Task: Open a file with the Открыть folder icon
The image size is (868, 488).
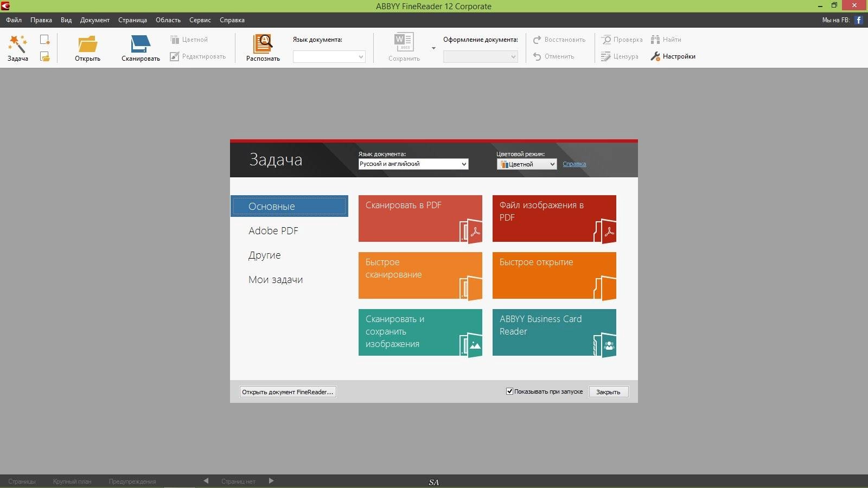Action: click(x=87, y=44)
